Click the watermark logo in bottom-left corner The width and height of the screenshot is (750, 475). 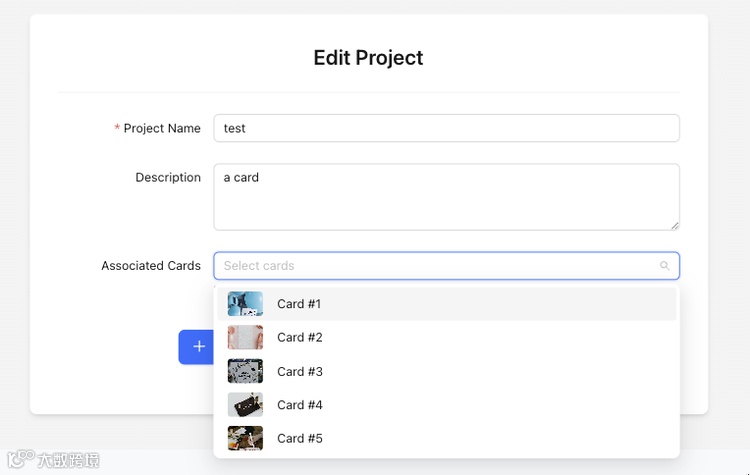tap(53, 460)
